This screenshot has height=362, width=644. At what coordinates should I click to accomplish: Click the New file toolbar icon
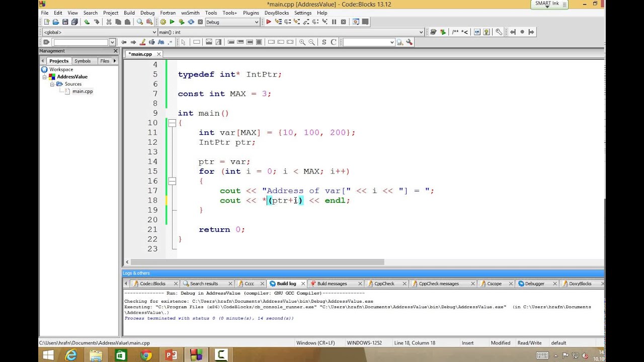click(46, 22)
